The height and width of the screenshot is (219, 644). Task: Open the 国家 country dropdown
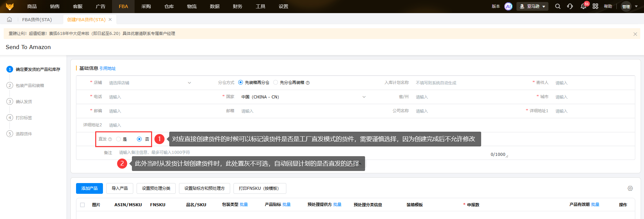(303, 97)
